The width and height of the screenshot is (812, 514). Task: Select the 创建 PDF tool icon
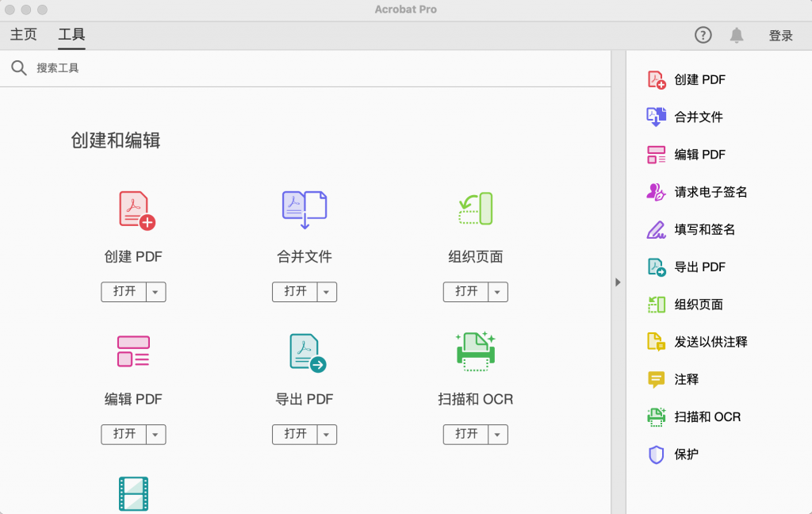132,209
